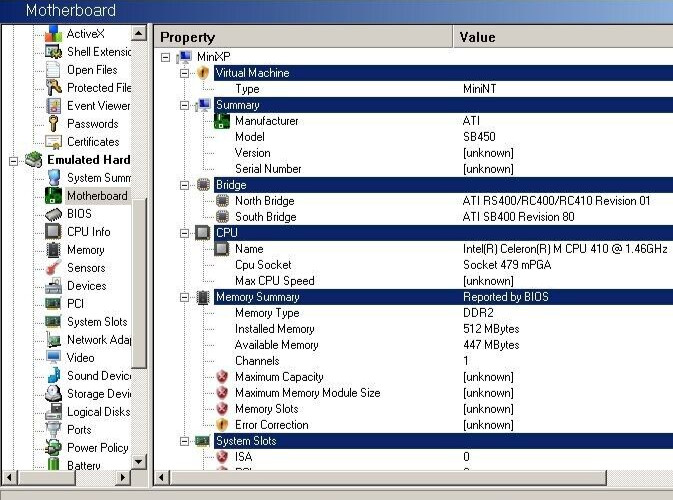Collapse the Virtual Machine section
Screen dimensions: 673x500
184,73
